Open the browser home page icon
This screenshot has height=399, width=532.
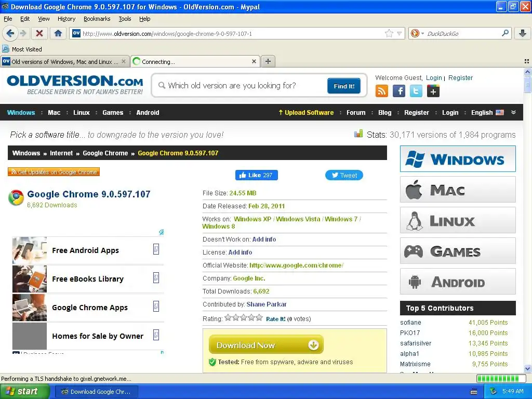click(58, 33)
